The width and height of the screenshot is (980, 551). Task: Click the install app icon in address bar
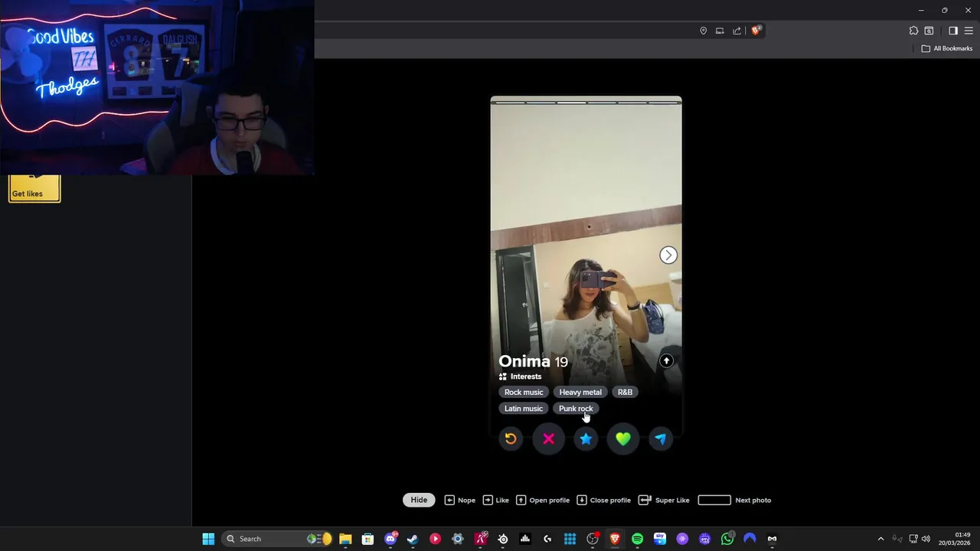coord(720,31)
